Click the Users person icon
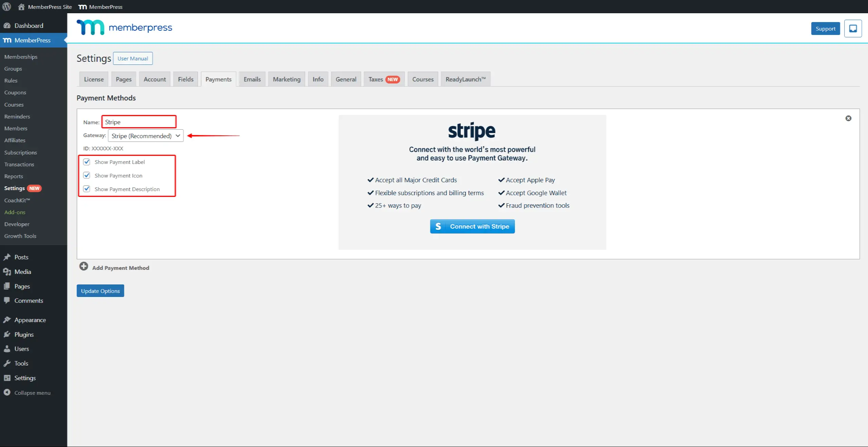868x447 pixels. [7, 349]
